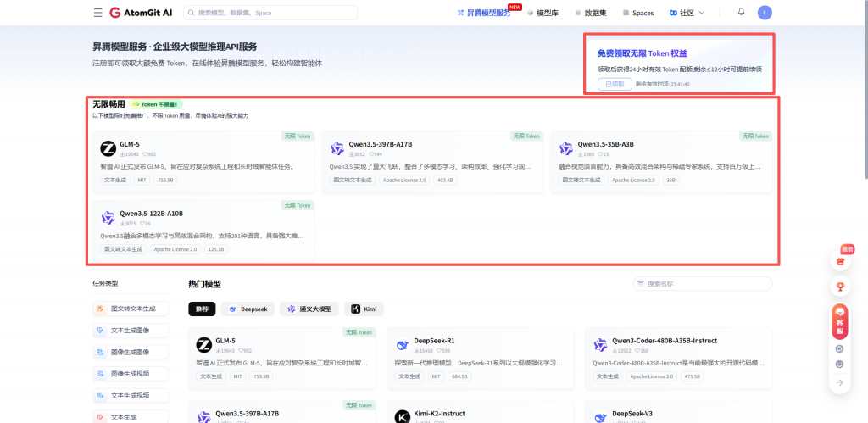Filter by 图文转文本生成 task type
This screenshot has width=868, height=423.
130,309
